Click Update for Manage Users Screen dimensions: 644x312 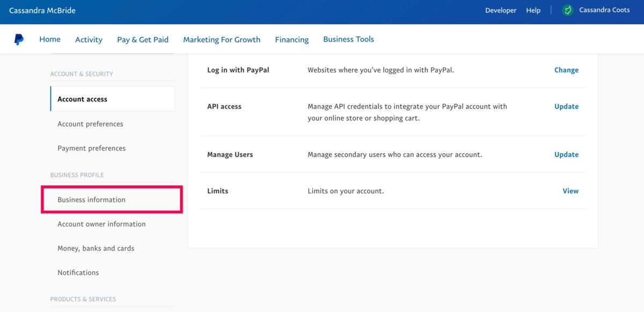(566, 154)
